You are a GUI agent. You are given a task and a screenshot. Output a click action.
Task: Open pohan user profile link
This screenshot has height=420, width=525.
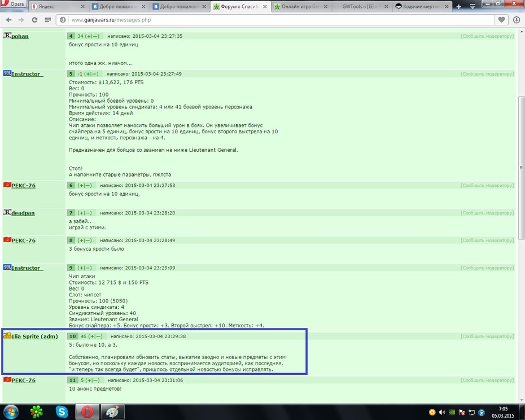pyautogui.click(x=20, y=36)
